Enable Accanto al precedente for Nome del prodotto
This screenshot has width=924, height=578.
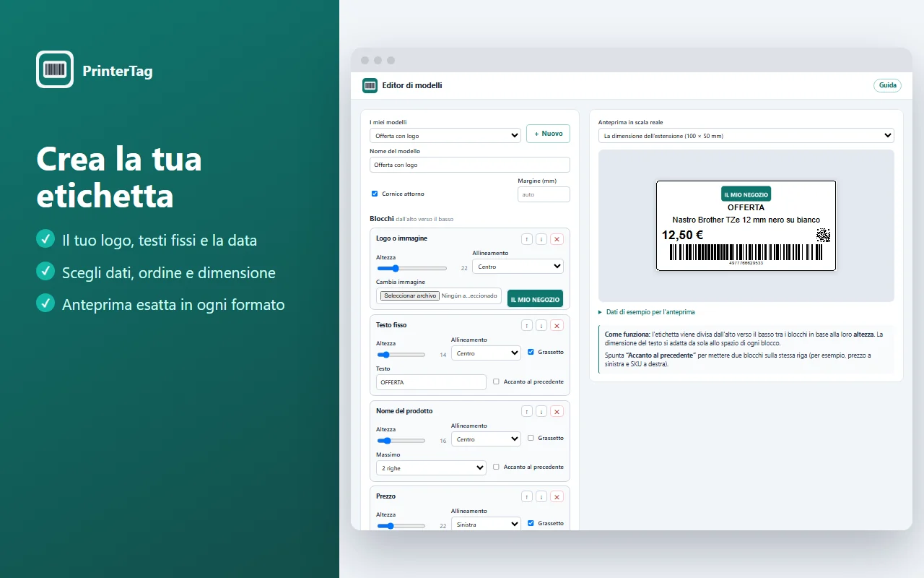496,467
